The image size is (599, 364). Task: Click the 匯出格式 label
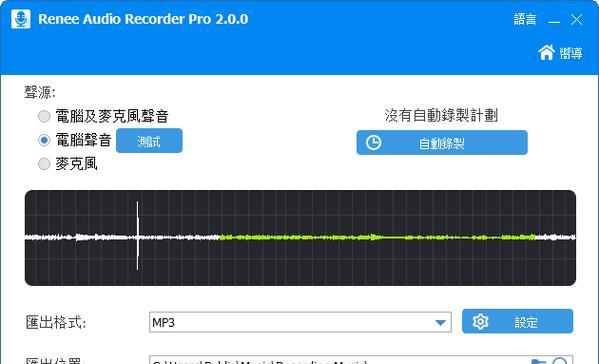[x=56, y=322]
